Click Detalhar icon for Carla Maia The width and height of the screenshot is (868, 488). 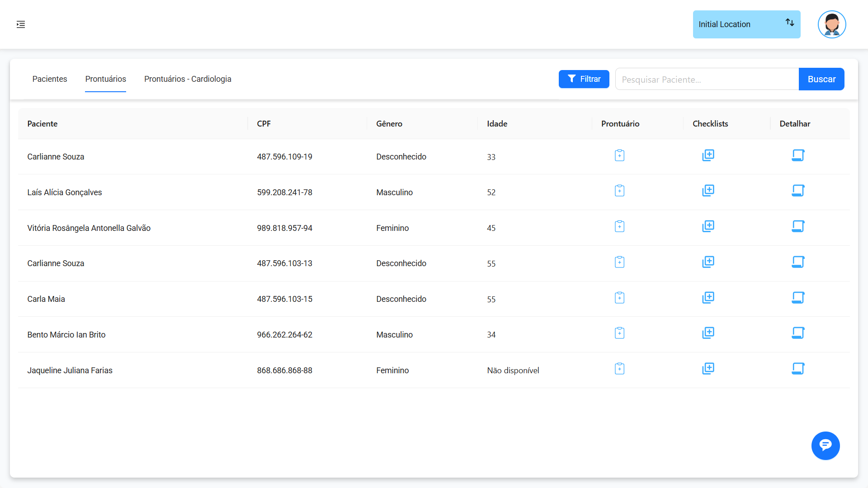click(798, 298)
